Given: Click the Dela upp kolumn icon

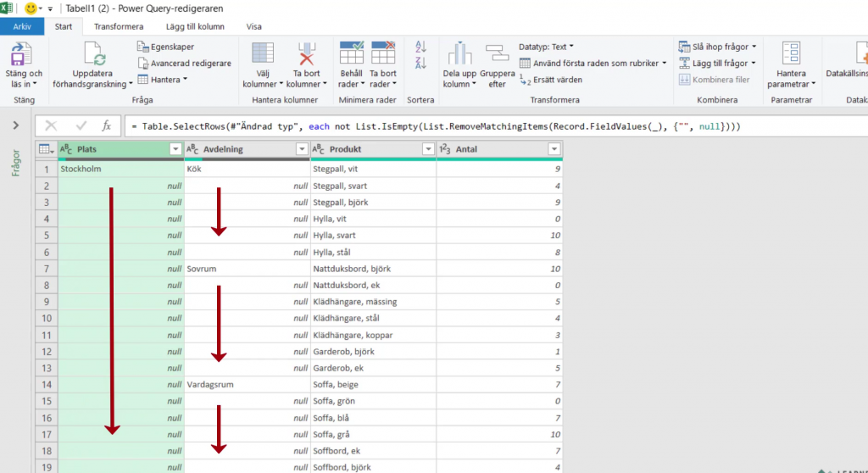Looking at the screenshot, I should click(459, 53).
